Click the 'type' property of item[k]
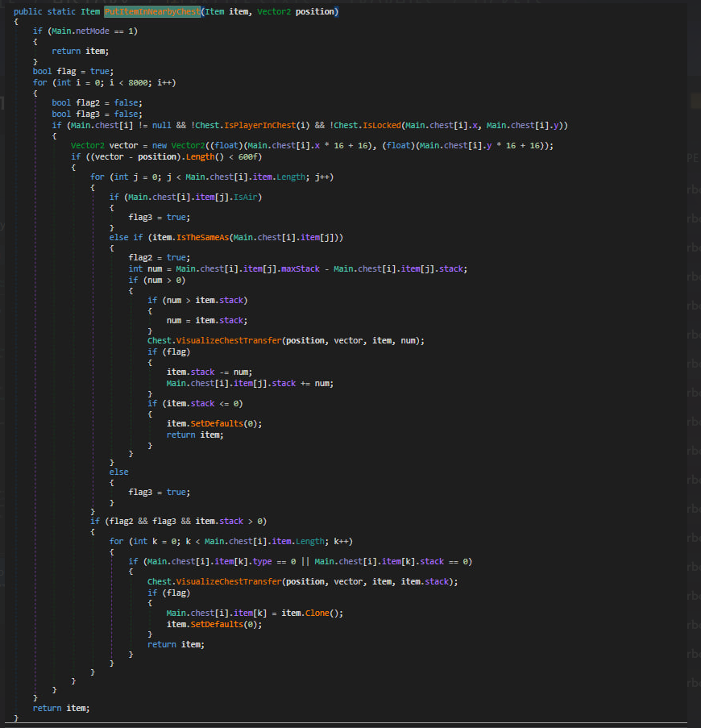701x728 pixels. click(262, 562)
